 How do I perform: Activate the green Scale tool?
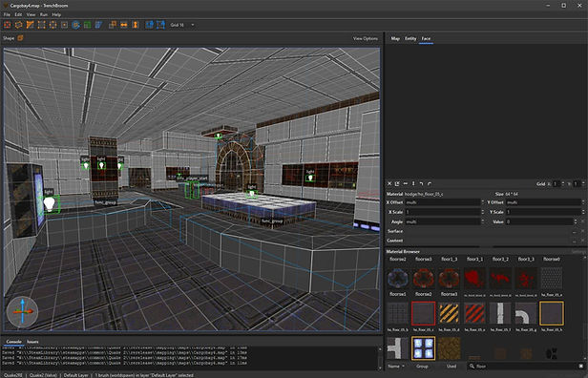(88, 25)
